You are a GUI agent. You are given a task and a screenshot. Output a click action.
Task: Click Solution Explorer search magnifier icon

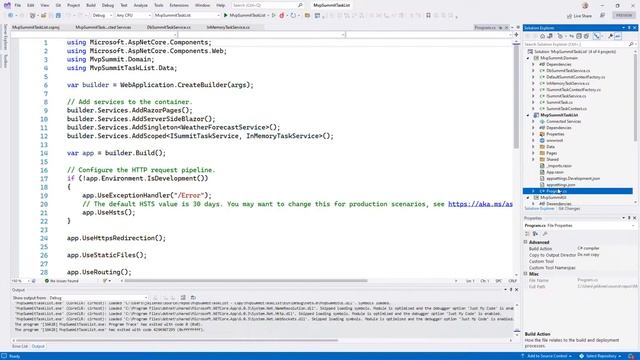tap(631, 44)
